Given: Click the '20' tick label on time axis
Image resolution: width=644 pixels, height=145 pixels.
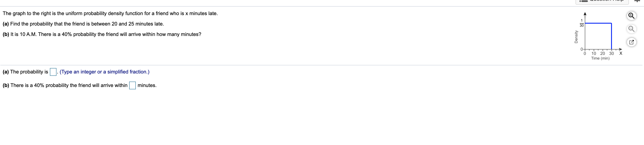Looking at the screenshot, I should click(602, 54).
